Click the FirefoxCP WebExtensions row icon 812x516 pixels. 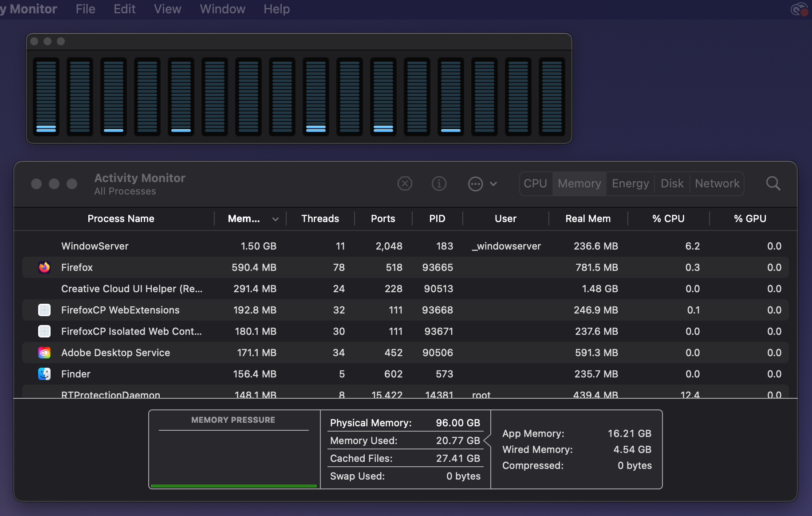[x=44, y=310]
